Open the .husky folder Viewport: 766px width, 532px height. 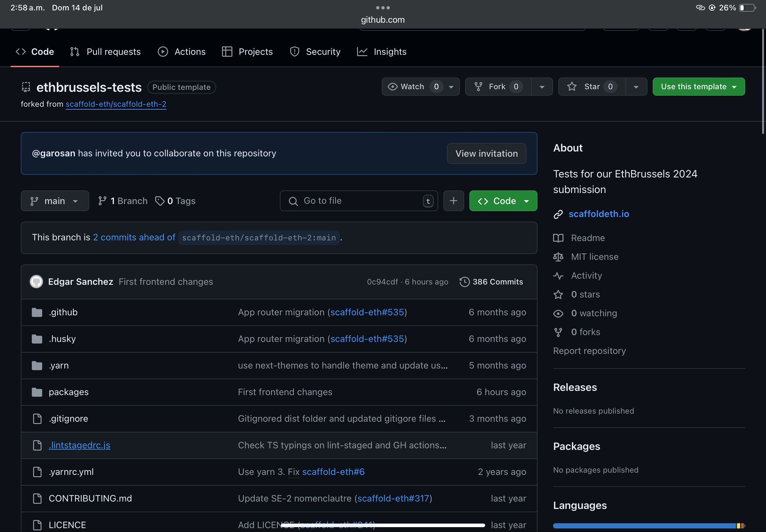point(62,339)
